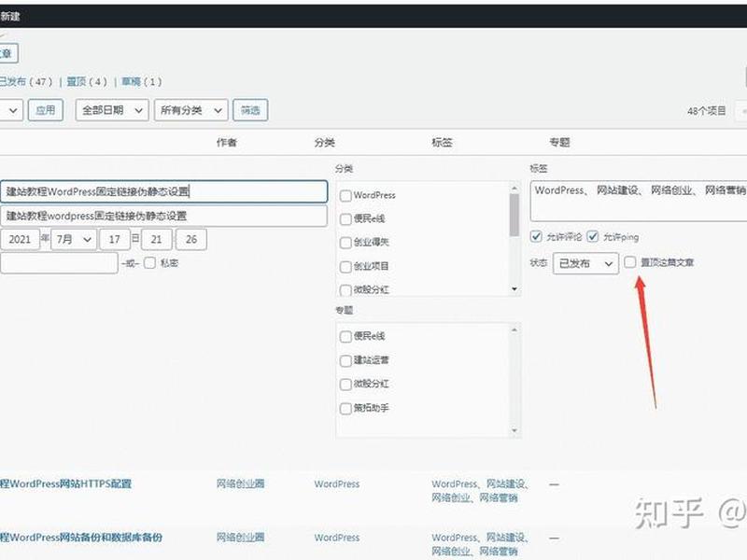
Task: Click author 网络创业圈 in 数据库备份 row
Action: coord(240,538)
